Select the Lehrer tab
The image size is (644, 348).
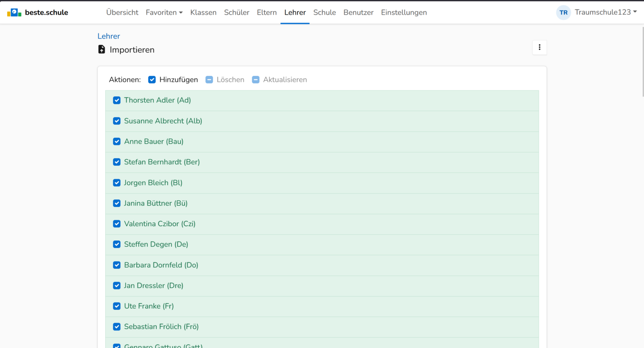(295, 13)
